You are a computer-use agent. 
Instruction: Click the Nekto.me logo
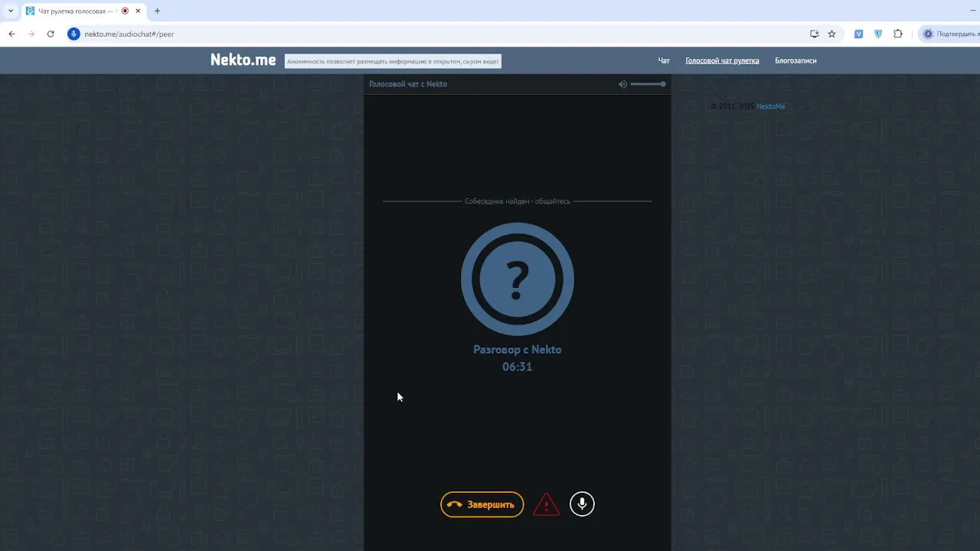pyautogui.click(x=243, y=60)
